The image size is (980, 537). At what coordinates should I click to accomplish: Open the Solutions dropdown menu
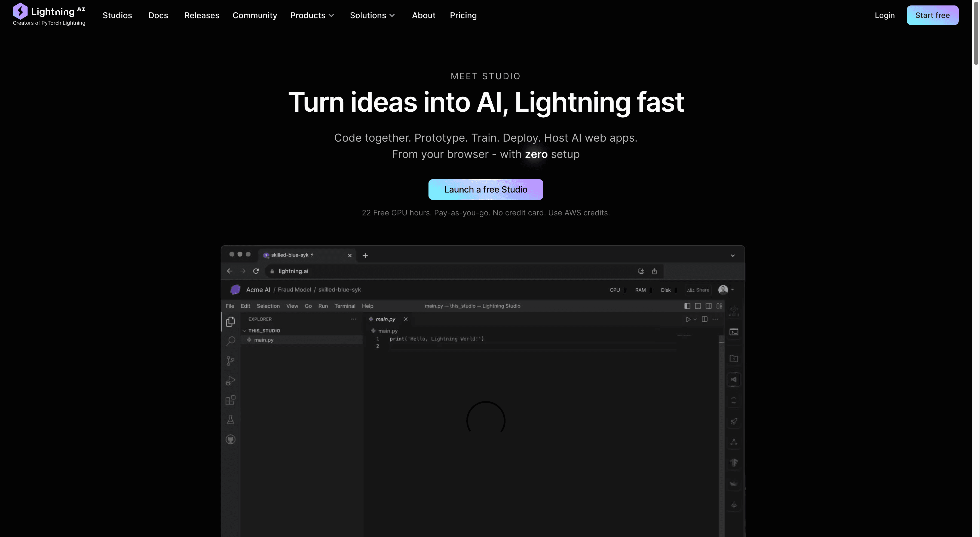(371, 14)
